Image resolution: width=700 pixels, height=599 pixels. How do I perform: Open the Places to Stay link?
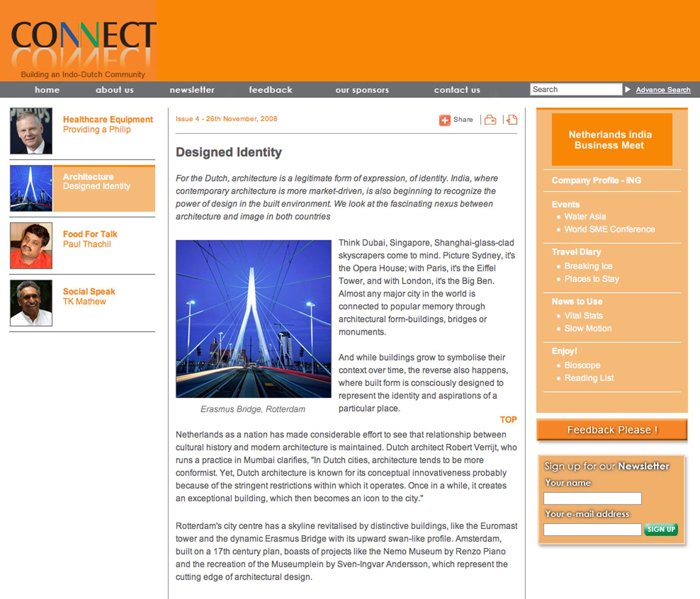tap(591, 279)
